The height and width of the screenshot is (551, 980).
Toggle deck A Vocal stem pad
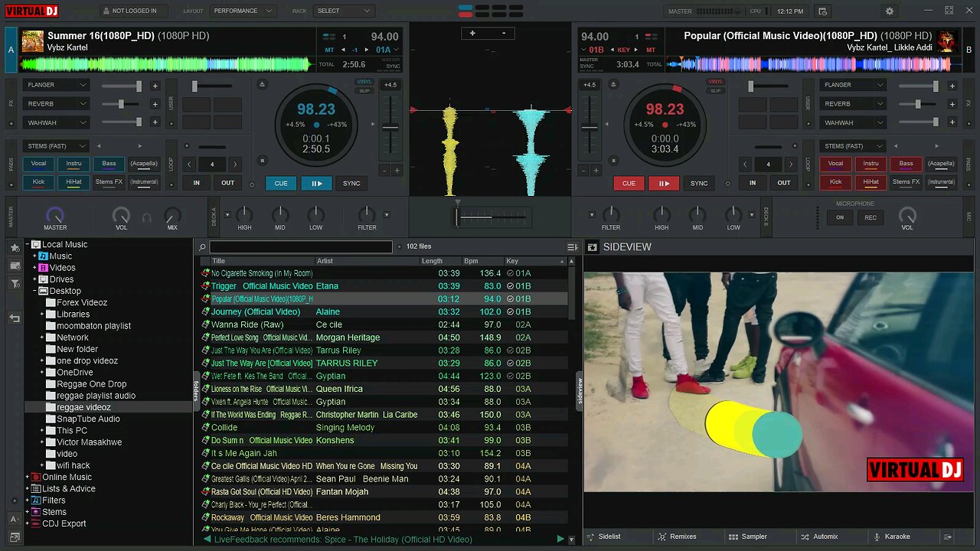coord(38,164)
